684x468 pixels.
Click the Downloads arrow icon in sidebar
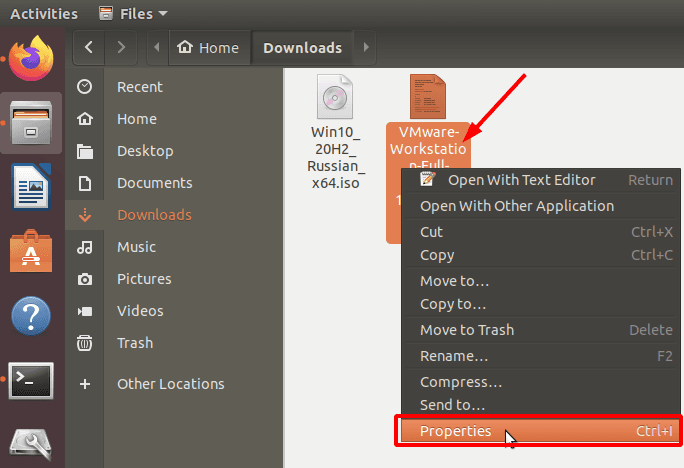point(85,215)
